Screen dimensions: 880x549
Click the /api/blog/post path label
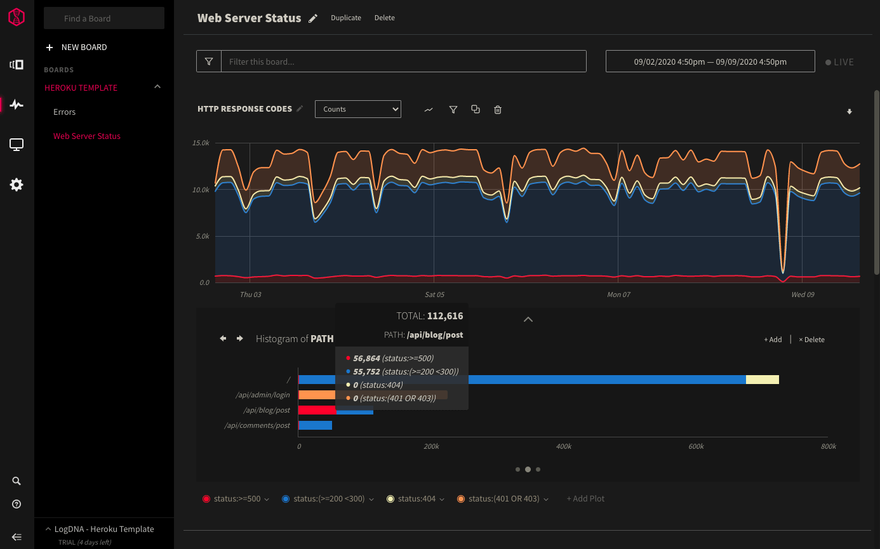[x=267, y=410]
